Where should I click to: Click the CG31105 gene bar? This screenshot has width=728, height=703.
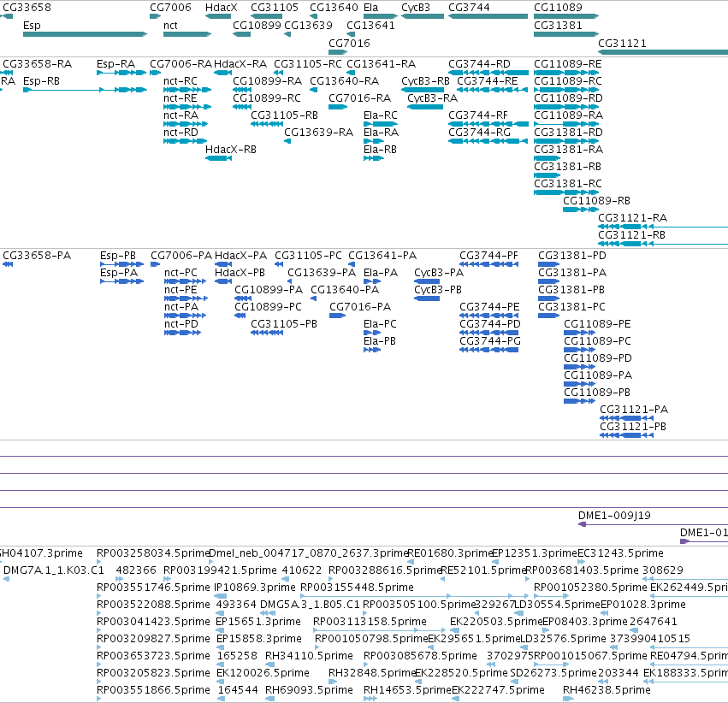267,16
